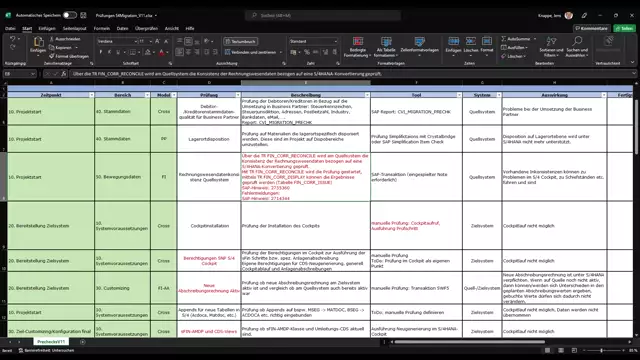Click the horizontal scrollbar thumb

469,342
